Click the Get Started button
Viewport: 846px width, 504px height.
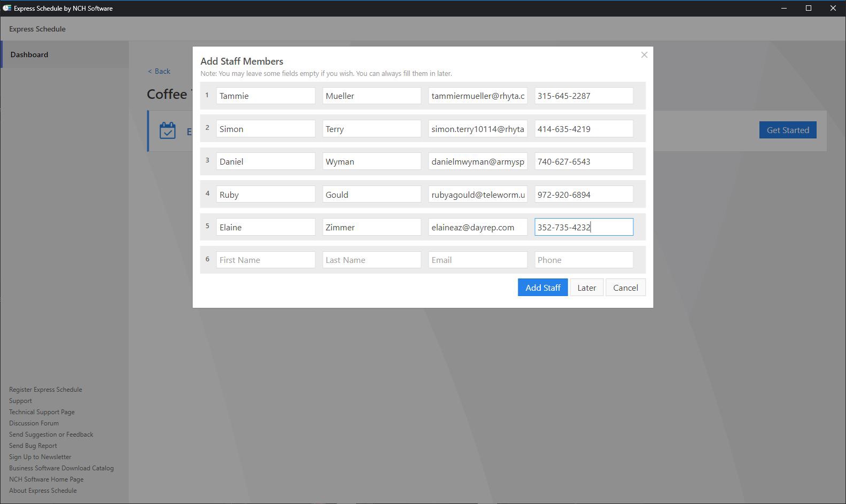[x=788, y=130]
